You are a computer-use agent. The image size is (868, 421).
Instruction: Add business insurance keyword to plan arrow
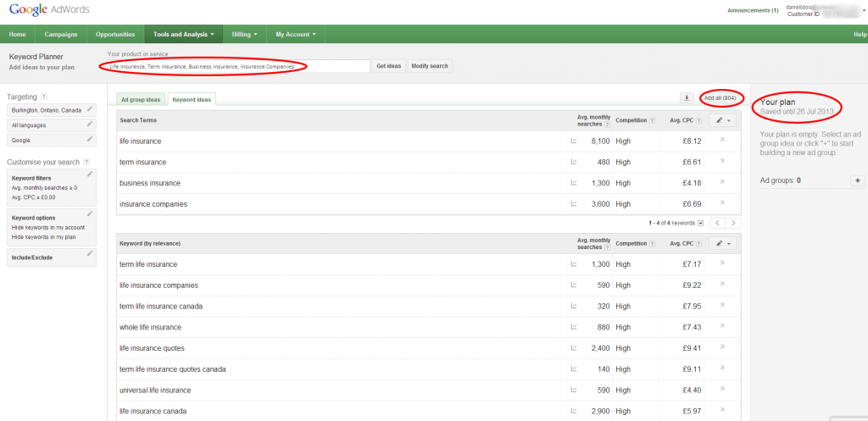[722, 182]
